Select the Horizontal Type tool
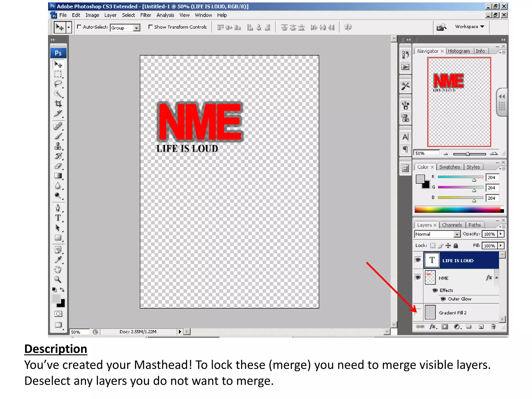The image size is (532, 399). pos(58,218)
